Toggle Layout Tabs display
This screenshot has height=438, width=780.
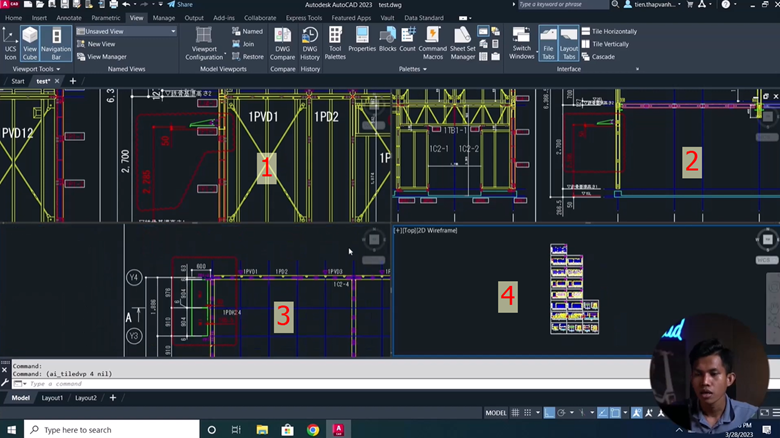[569, 44]
